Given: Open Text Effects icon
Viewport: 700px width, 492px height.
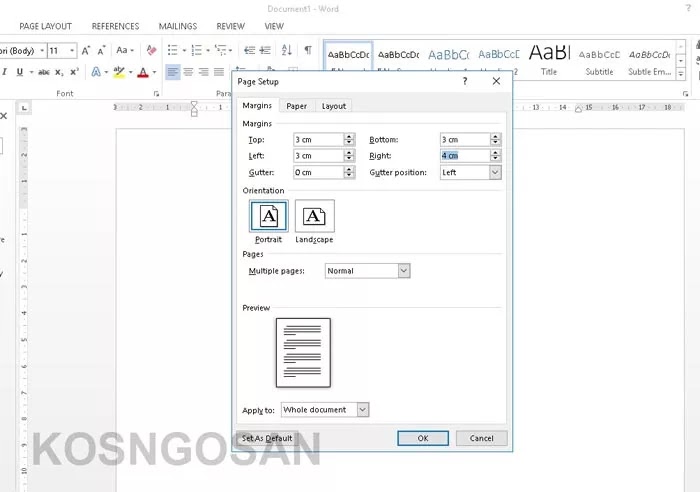Looking at the screenshot, I should click(96, 72).
